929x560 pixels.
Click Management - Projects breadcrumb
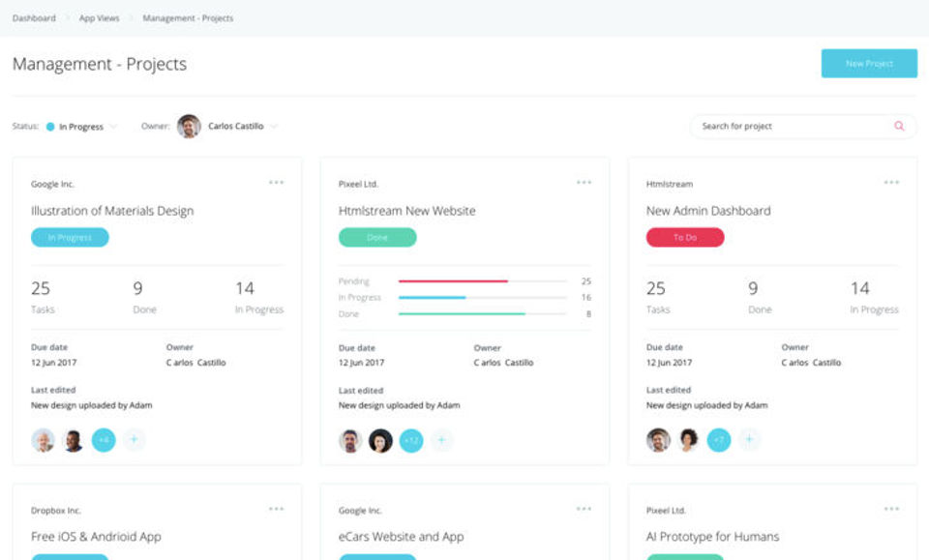click(188, 18)
